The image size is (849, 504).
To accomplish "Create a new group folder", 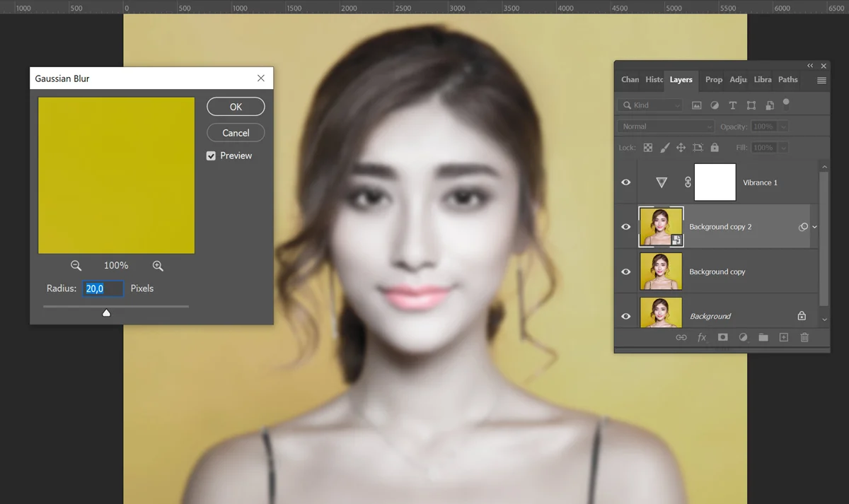I will pyautogui.click(x=763, y=338).
